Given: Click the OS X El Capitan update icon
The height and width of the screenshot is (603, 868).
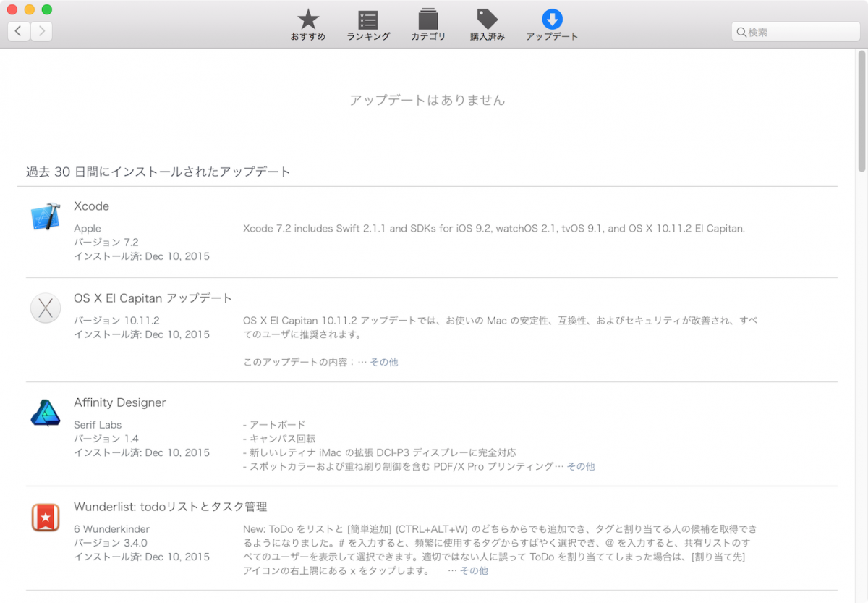Looking at the screenshot, I should pyautogui.click(x=46, y=308).
